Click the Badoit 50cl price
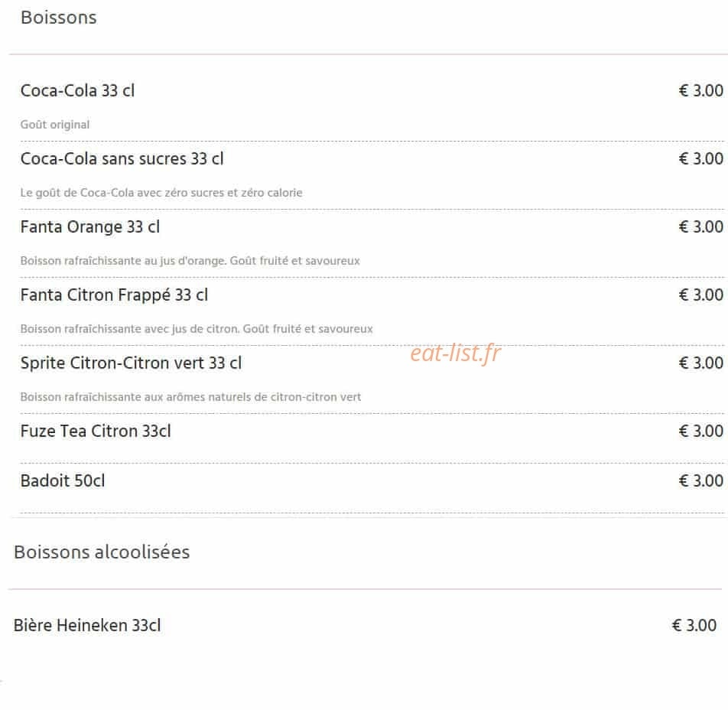The image size is (728, 710). tap(700, 481)
